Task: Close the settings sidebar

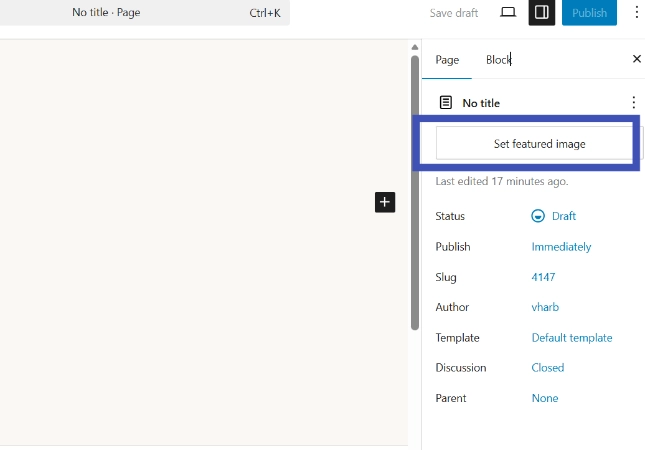Action: [637, 59]
